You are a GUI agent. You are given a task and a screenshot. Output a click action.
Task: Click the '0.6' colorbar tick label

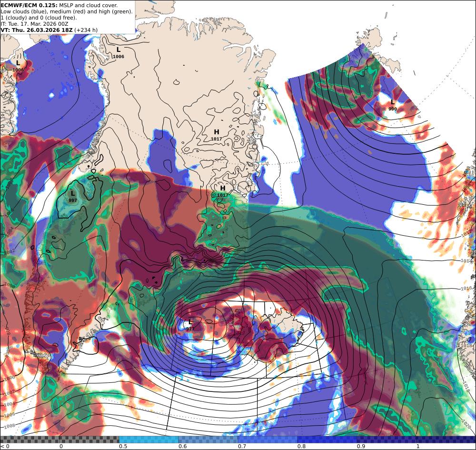tap(182, 446)
